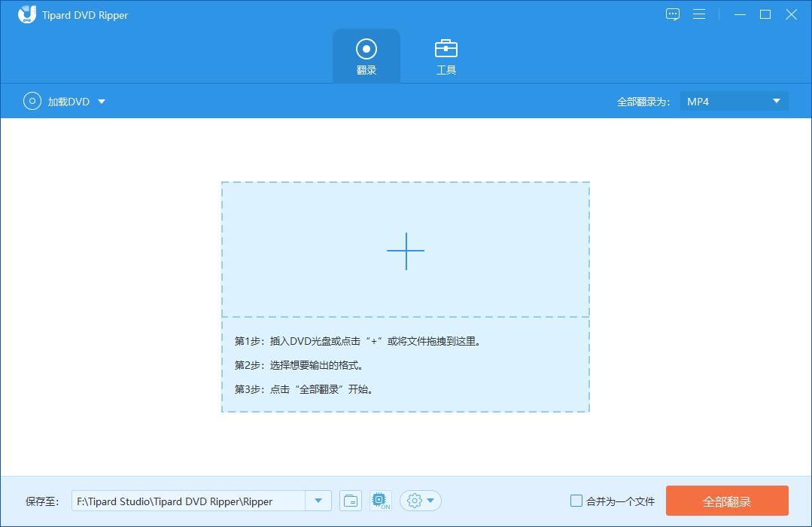Screen dimensions: 812x527
Task: Click the 全部翻录 button
Action: coord(727,501)
